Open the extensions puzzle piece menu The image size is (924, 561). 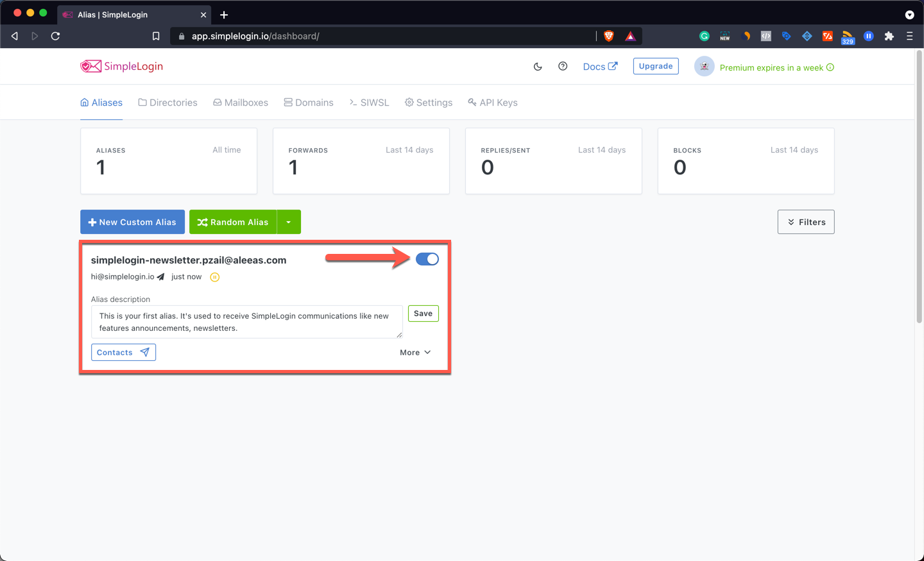click(x=889, y=36)
